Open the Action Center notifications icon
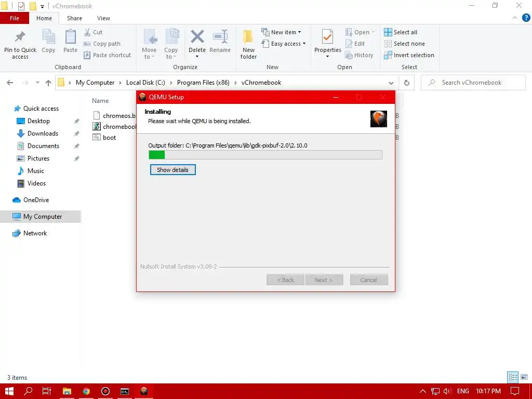 [x=515, y=391]
